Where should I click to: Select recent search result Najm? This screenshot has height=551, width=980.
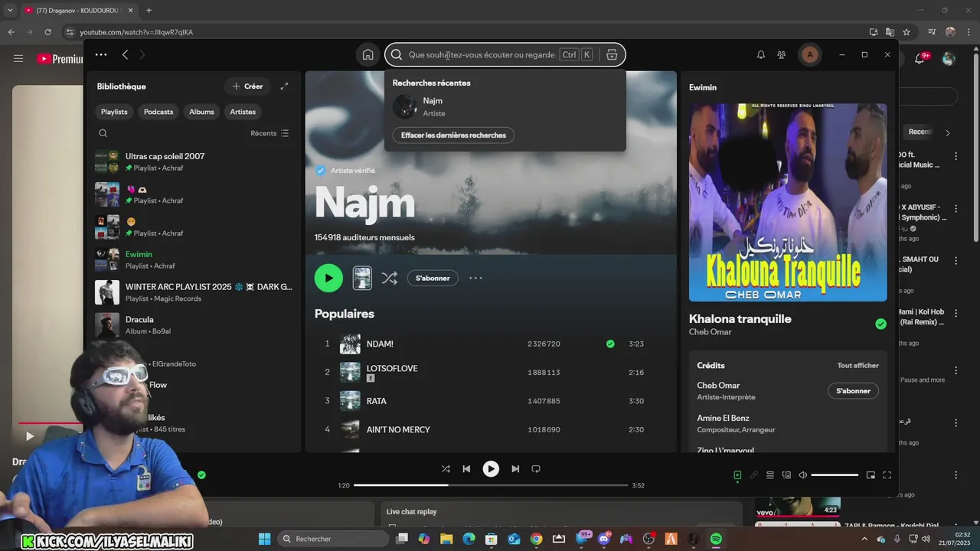point(505,106)
